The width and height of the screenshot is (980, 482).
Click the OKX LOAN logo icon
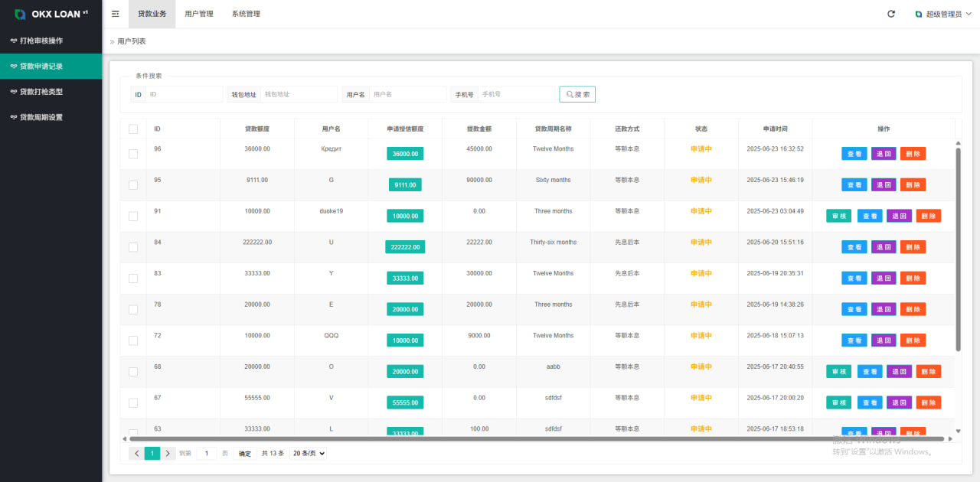pyautogui.click(x=20, y=14)
